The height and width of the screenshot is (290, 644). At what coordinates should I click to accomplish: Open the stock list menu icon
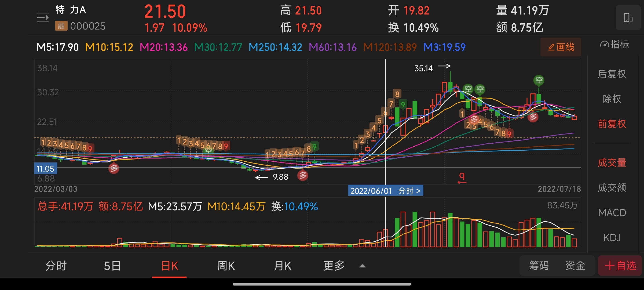tap(43, 18)
